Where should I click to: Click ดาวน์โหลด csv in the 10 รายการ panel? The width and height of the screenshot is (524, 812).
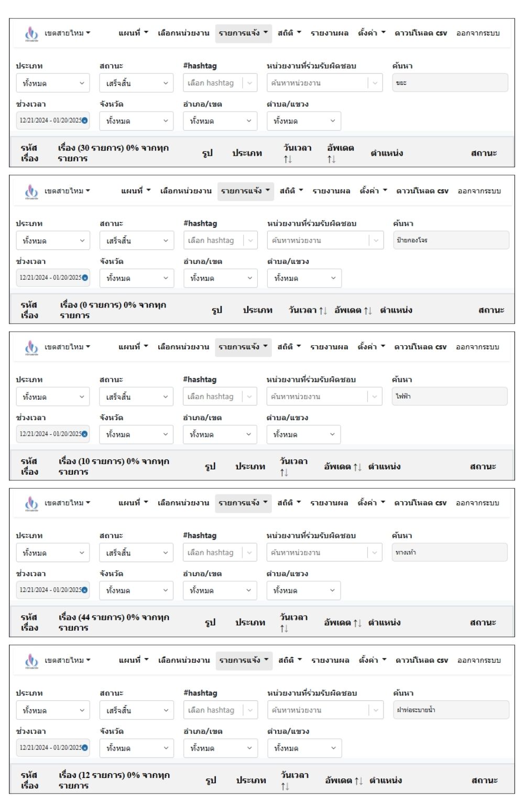tap(420, 347)
